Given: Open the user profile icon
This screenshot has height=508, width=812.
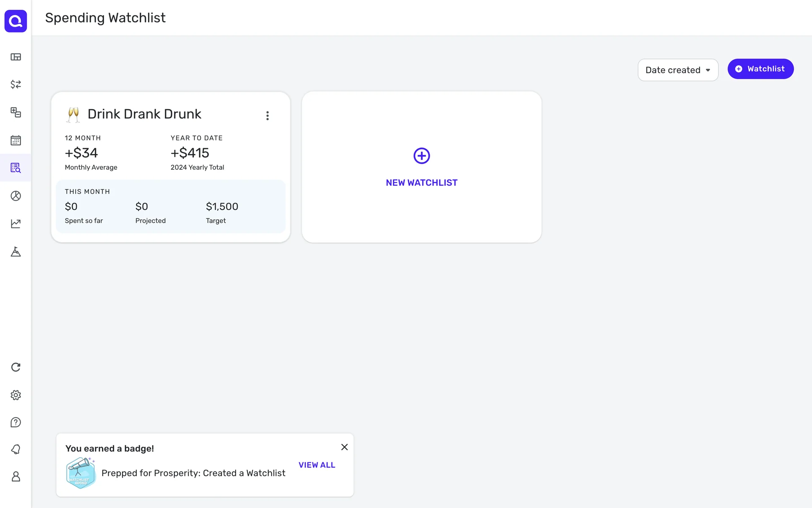Looking at the screenshot, I should click(x=16, y=477).
